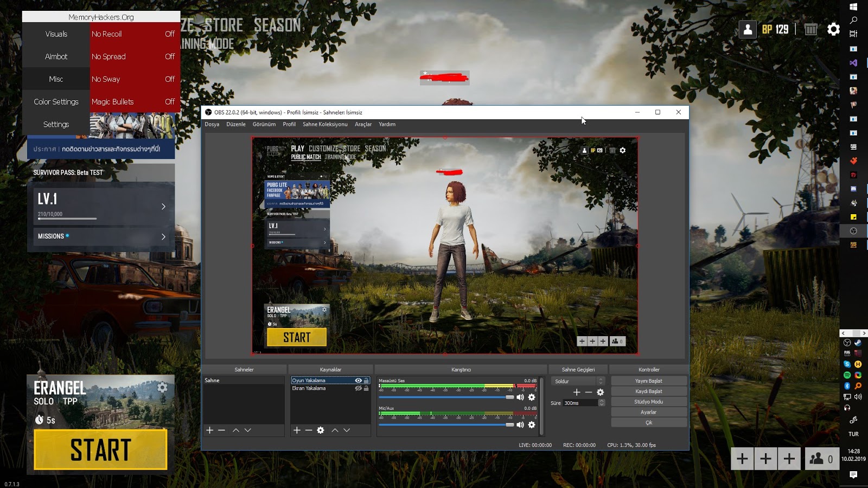This screenshot has width=868, height=488.
Task: Open source properties via the gear in Kaynaklar
Action: [x=320, y=430]
